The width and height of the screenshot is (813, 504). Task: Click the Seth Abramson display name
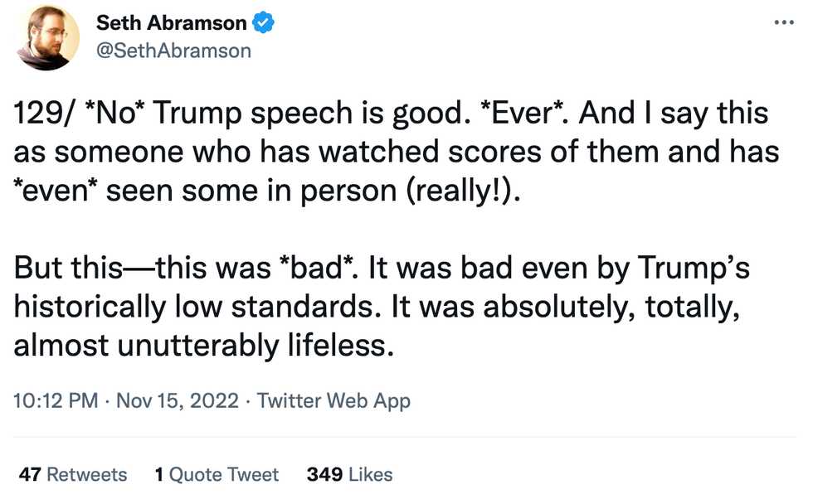point(172,24)
